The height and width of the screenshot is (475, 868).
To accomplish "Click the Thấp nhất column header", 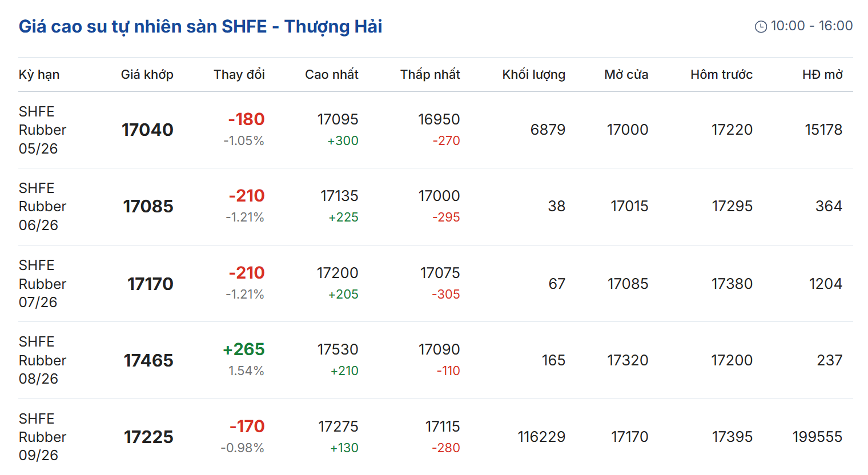I will coord(429,74).
